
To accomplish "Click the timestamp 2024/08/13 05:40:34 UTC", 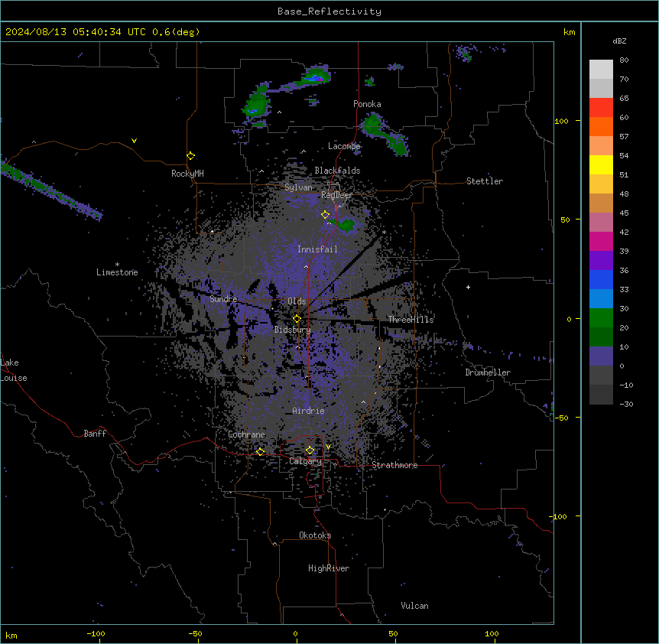I will click(x=76, y=32).
